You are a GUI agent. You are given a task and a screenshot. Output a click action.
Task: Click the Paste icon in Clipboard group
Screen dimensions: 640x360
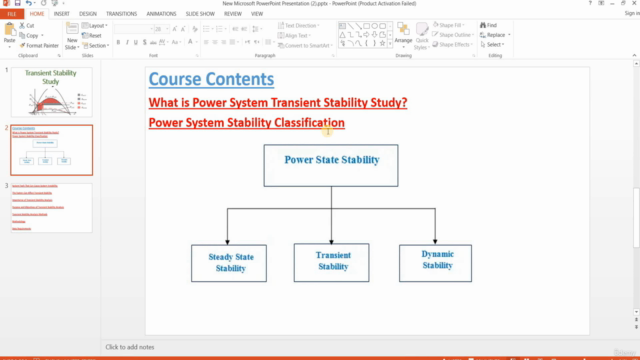[x=9, y=29]
